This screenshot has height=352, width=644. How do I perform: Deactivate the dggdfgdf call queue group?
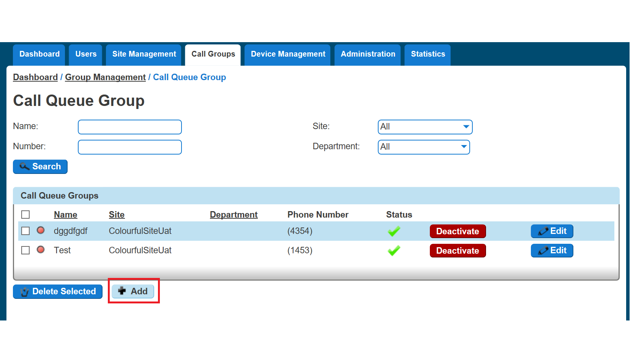(458, 231)
